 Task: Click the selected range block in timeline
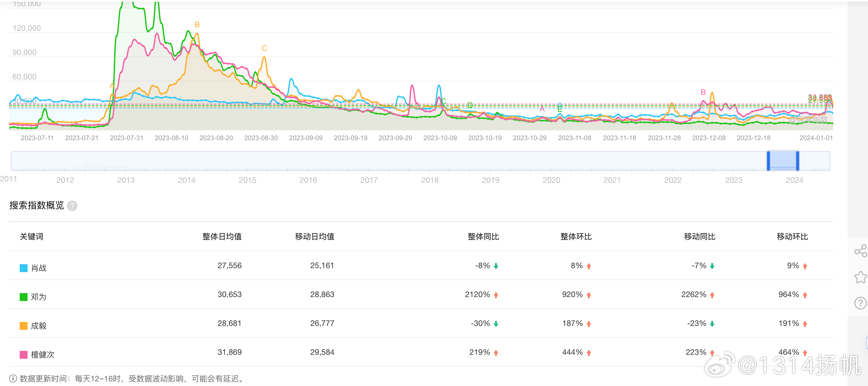(x=783, y=161)
